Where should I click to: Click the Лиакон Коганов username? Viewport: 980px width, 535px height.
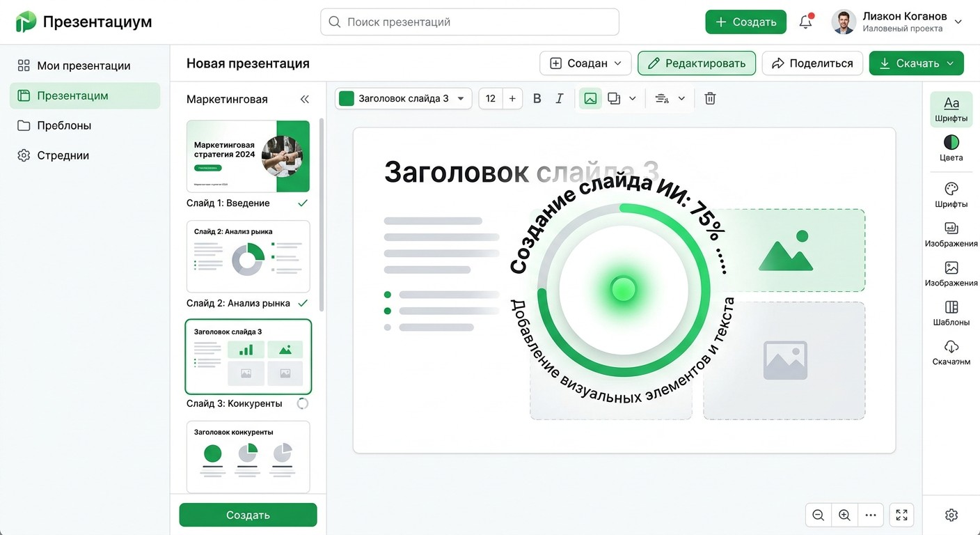click(x=904, y=16)
